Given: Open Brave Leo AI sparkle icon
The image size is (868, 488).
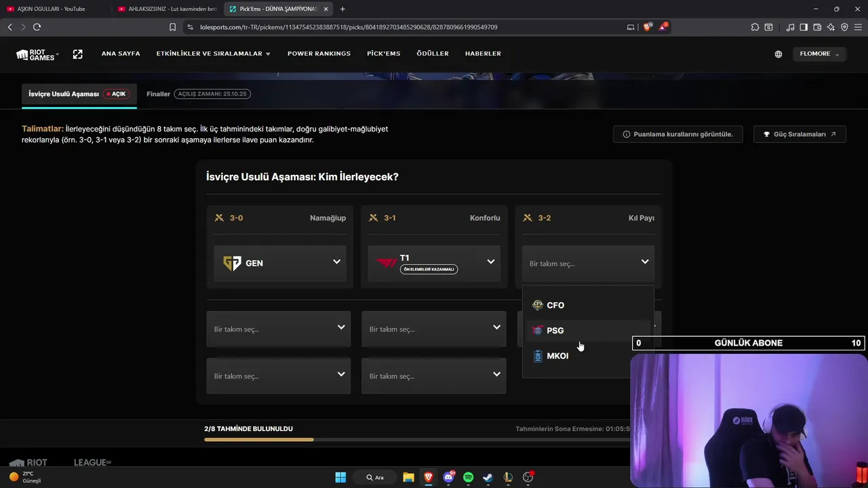Looking at the screenshot, I should pos(831,27).
